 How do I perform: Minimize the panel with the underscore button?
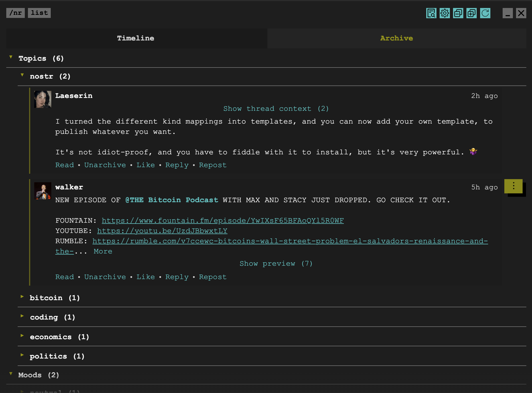point(508,13)
